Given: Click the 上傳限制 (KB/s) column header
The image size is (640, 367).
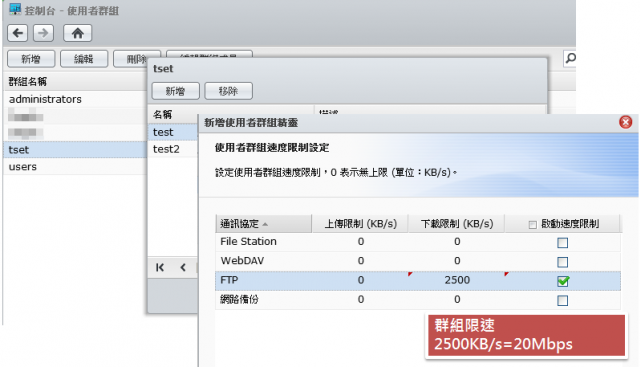Looking at the screenshot, I should (x=360, y=224).
